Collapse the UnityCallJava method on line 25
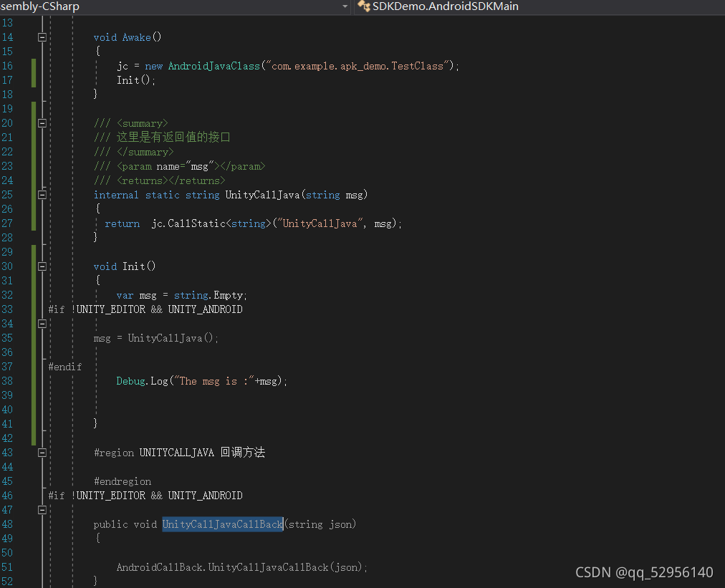 pyautogui.click(x=42, y=195)
